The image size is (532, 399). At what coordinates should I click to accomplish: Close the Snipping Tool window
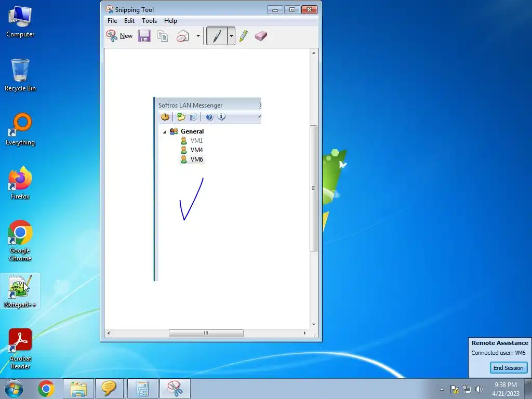tap(310, 10)
